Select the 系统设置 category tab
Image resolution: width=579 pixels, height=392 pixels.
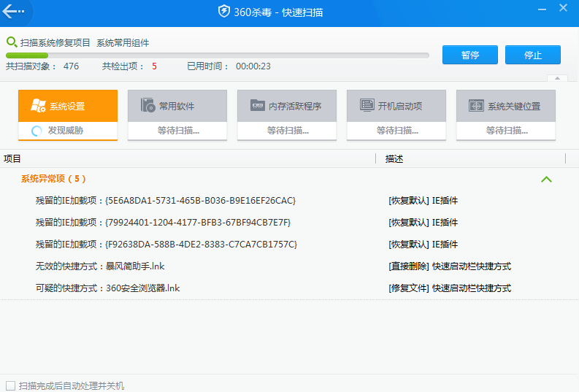click(x=68, y=115)
